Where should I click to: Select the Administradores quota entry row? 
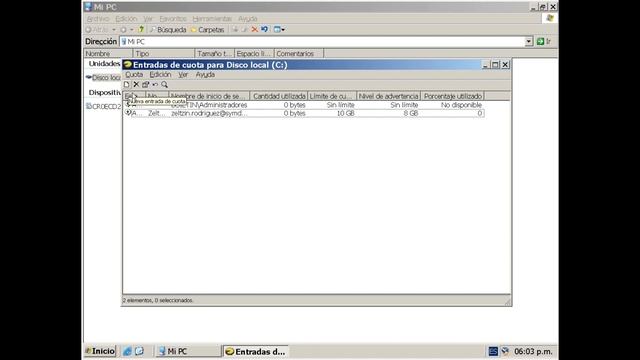(304, 105)
